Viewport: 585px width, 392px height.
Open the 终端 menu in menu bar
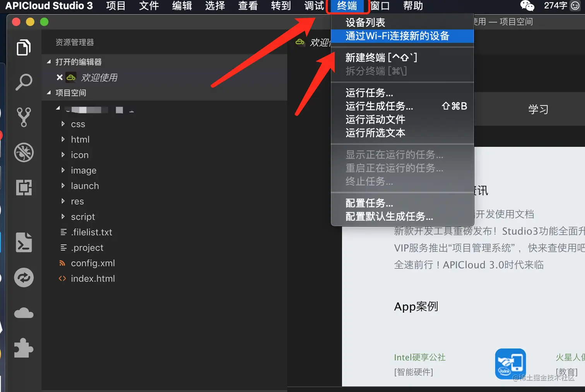tap(347, 6)
